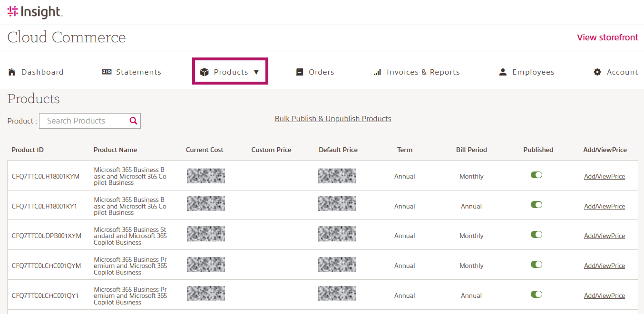
Task: Click the Insight logo icon
Action: pyautogui.click(x=12, y=11)
